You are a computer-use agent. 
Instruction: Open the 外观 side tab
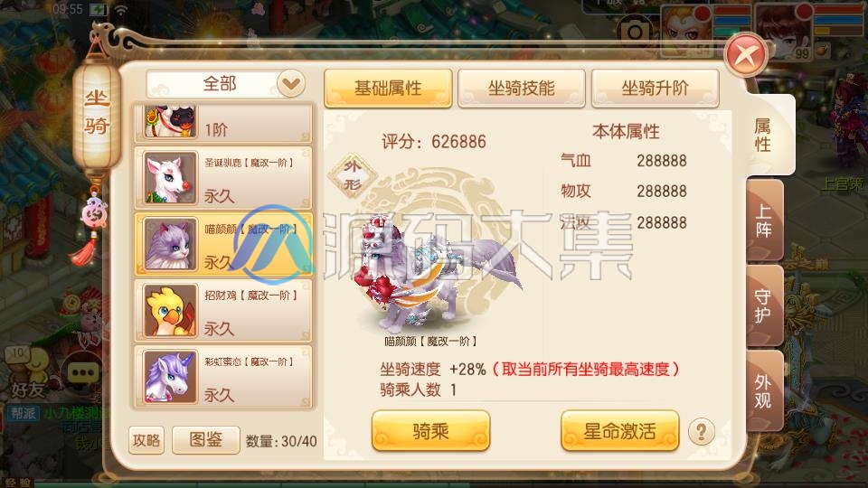point(765,391)
